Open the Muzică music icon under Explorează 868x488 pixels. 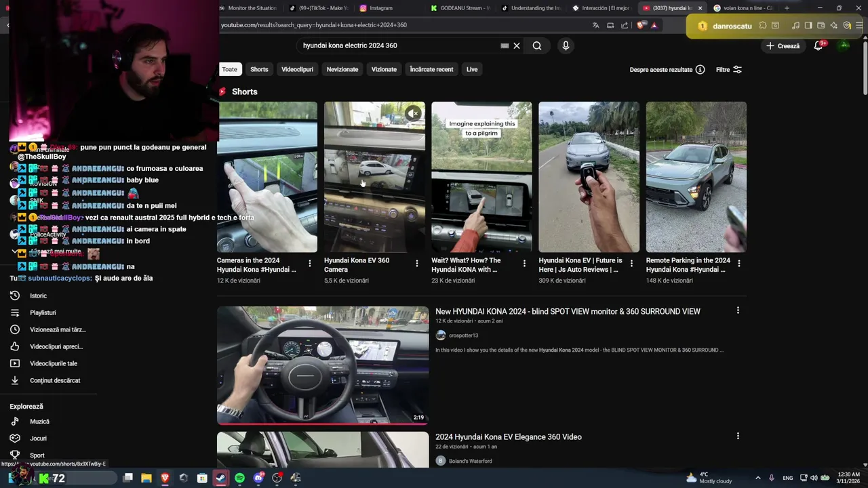[x=15, y=422]
